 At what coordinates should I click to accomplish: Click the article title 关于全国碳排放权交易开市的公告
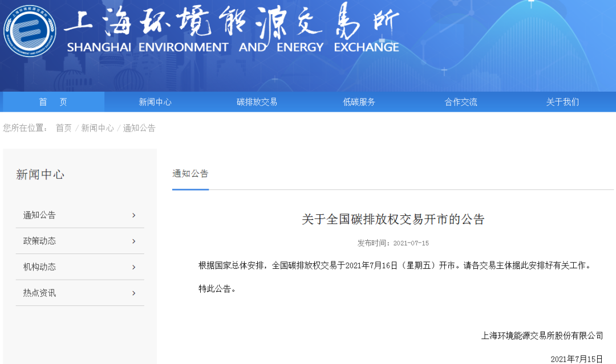(393, 219)
